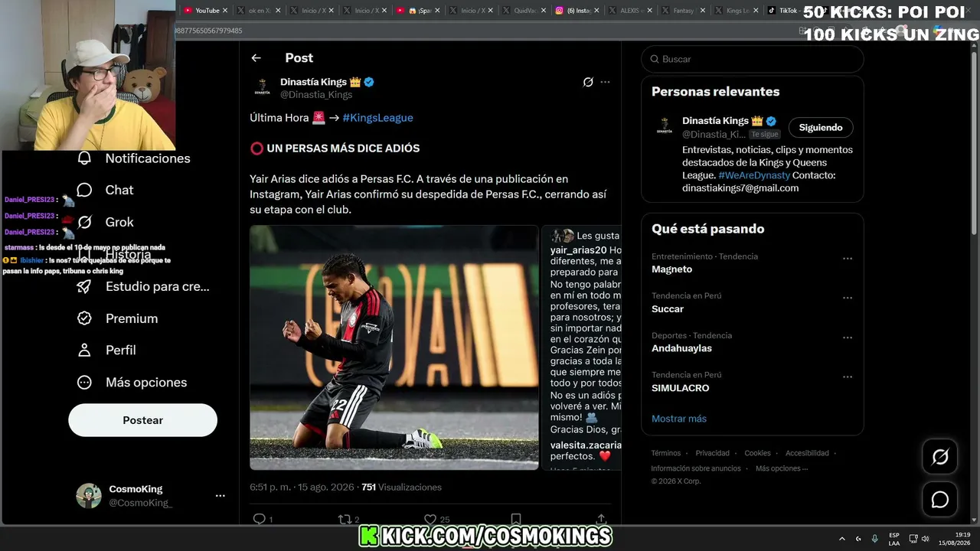The image size is (980, 551).
Task: Open more options for the Succar trend
Action: point(848,298)
